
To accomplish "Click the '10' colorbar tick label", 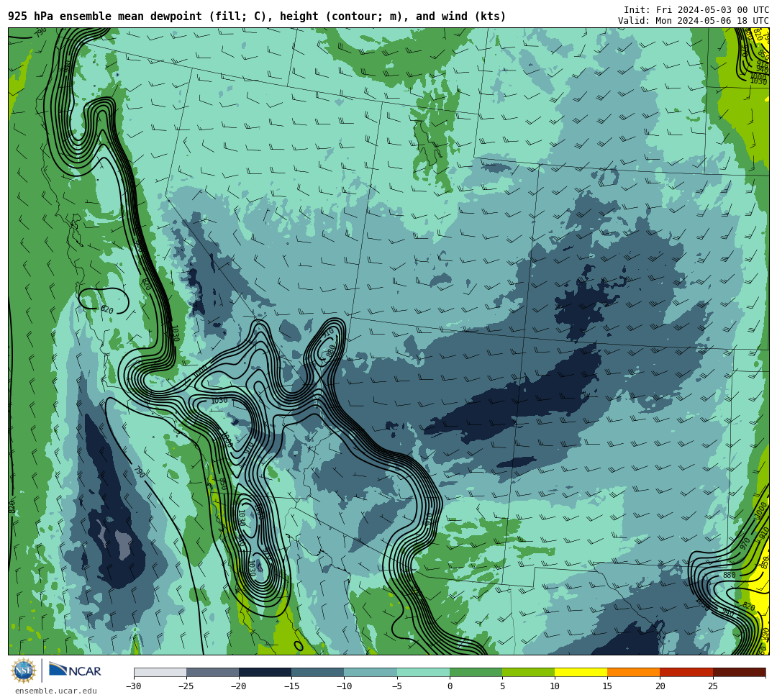I will point(555,686).
